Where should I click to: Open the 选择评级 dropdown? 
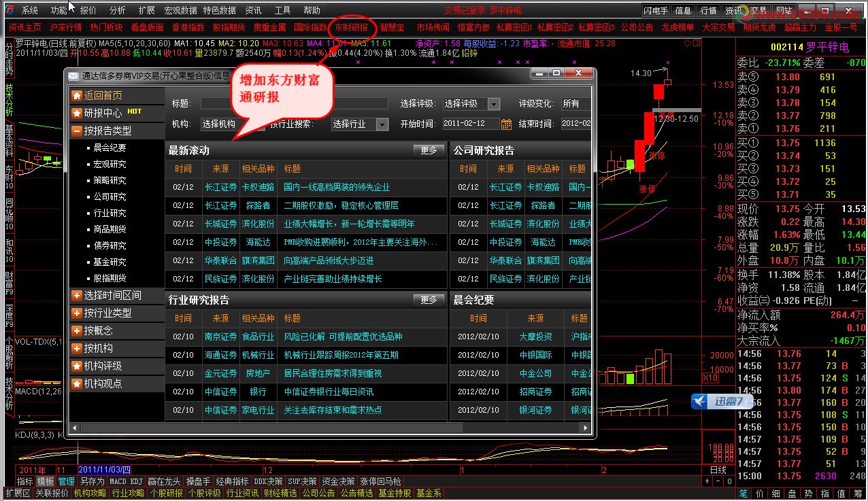471,103
